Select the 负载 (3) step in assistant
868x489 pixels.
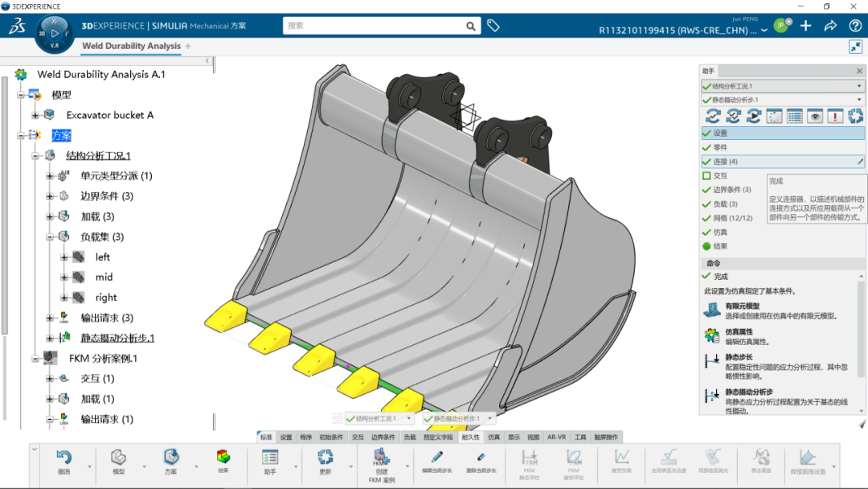tap(725, 203)
